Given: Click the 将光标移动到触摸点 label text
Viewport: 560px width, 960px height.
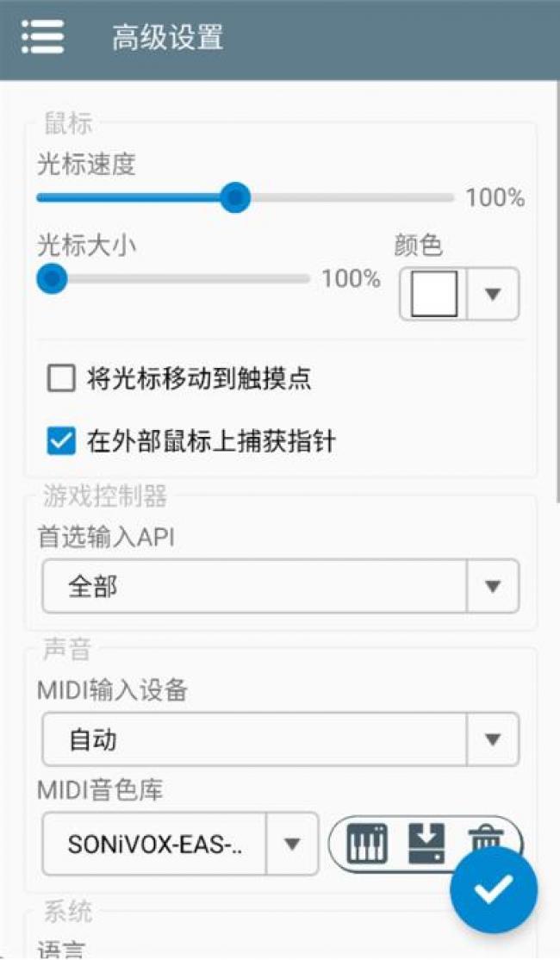Looking at the screenshot, I should click(199, 378).
